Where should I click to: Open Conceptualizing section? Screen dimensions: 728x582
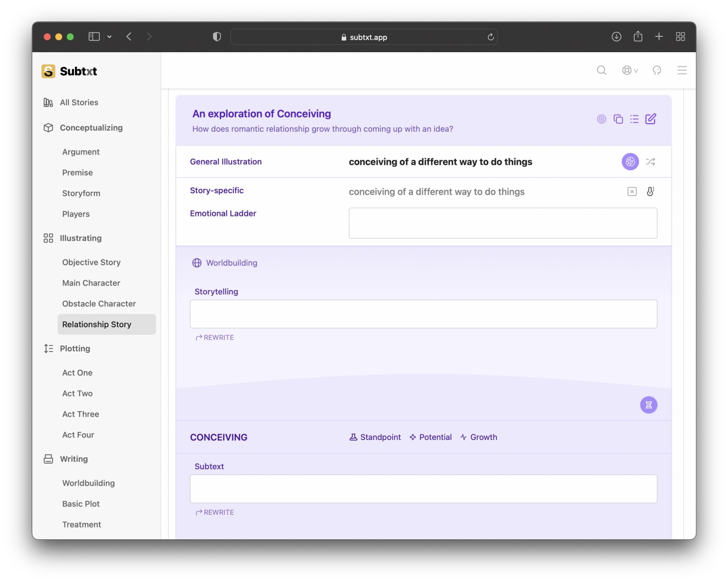(x=91, y=128)
